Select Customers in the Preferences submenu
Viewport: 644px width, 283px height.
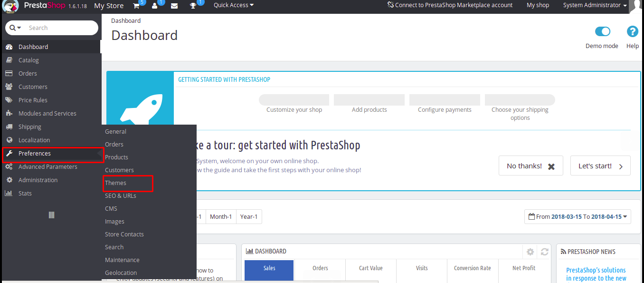point(119,170)
